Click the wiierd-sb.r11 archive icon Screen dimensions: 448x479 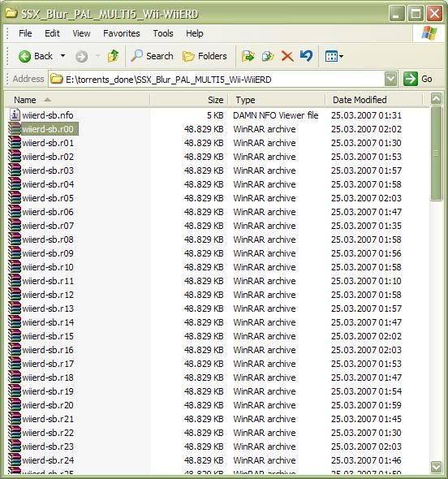(15, 280)
